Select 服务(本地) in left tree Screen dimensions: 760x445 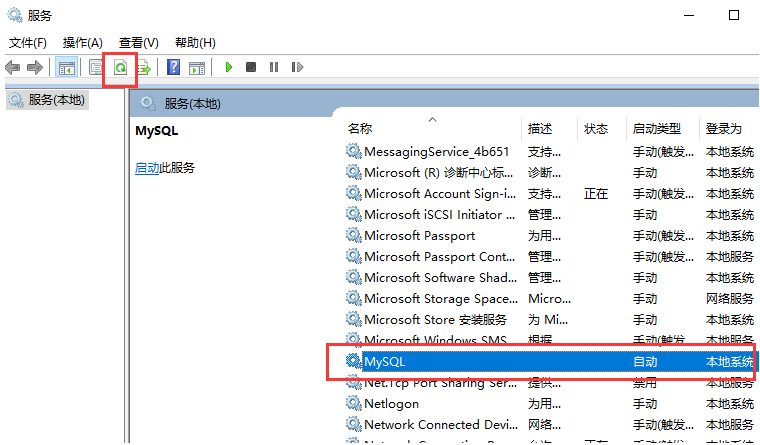47,100
